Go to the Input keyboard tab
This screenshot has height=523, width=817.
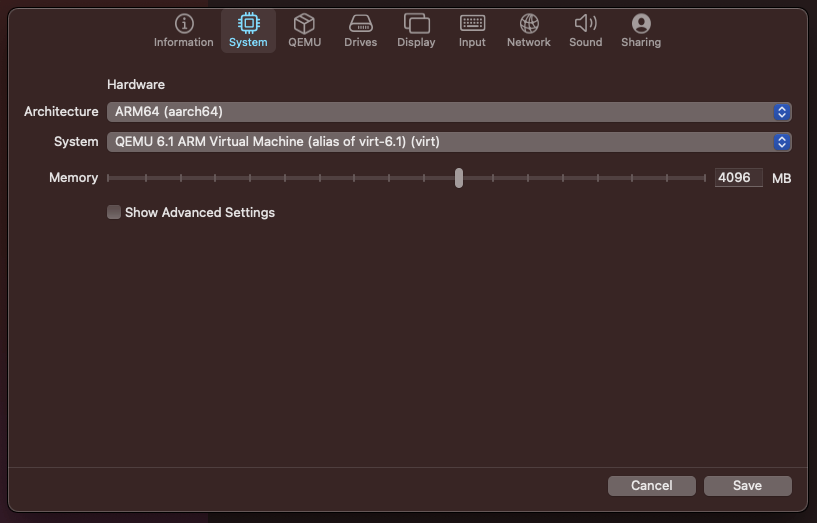coord(472,31)
